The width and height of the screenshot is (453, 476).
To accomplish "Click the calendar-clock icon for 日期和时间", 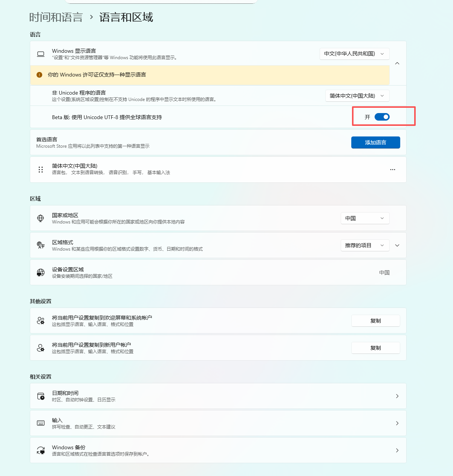I will (41, 396).
